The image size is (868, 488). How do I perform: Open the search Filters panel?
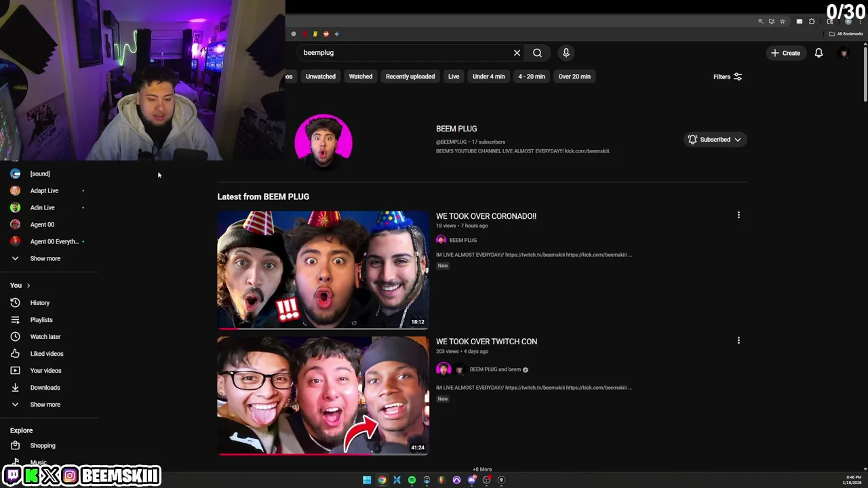click(728, 77)
